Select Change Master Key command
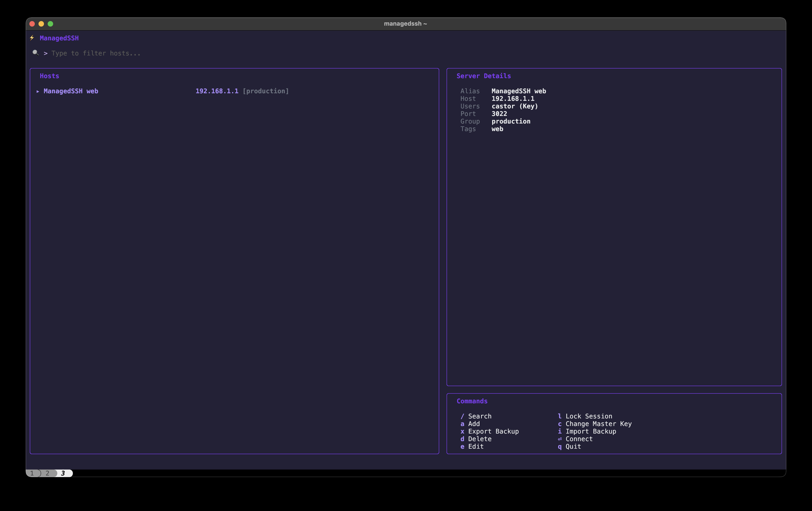The height and width of the screenshot is (511, 812). click(x=598, y=424)
